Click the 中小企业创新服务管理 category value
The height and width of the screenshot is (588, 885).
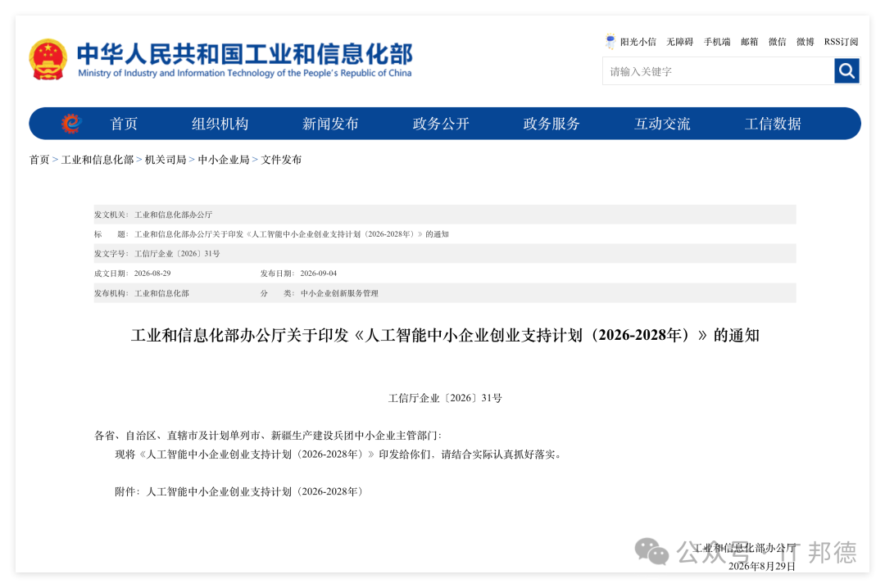339,293
